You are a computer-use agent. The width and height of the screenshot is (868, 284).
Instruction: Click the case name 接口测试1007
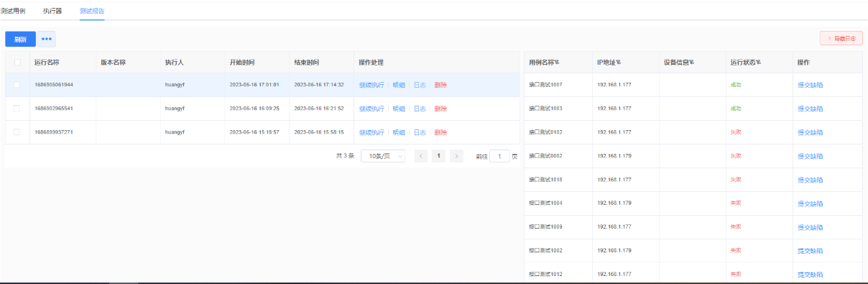pyautogui.click(x=545, y=85)
